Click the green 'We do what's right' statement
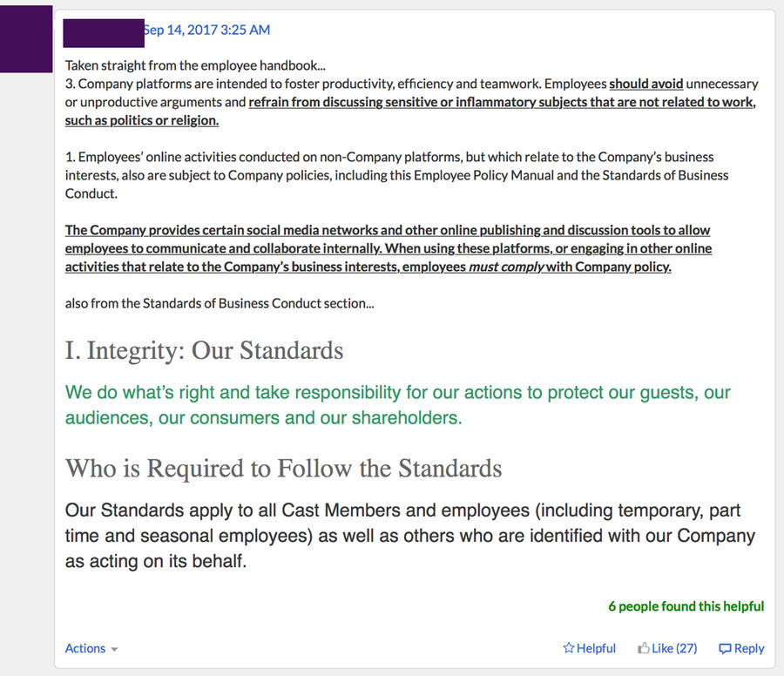784x676 pixels. coord(397,405)
